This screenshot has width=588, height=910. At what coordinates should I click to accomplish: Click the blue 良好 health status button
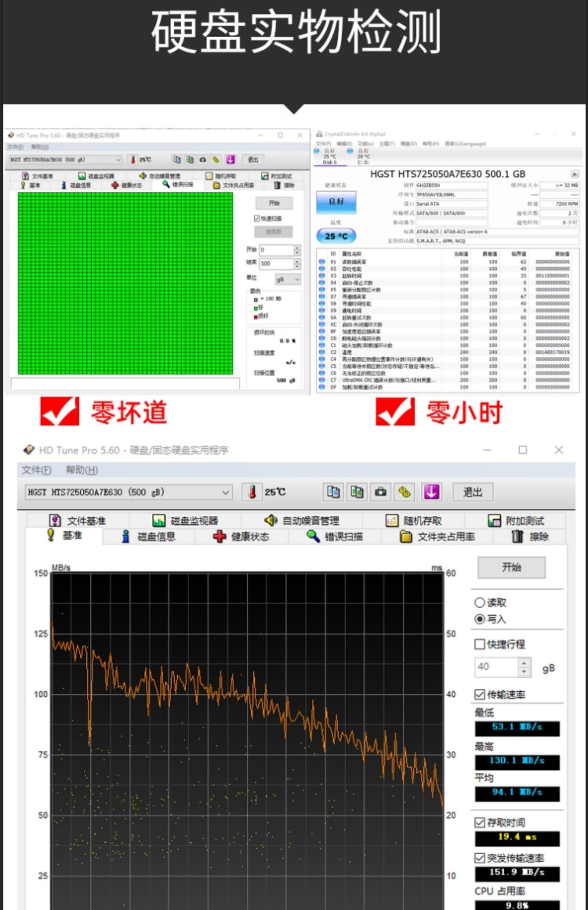(336, 202)
